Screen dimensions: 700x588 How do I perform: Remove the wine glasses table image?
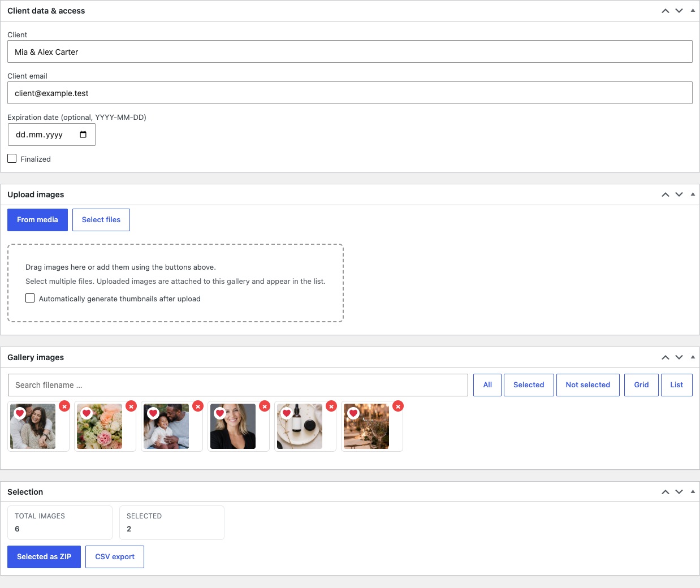click(398, 407)
